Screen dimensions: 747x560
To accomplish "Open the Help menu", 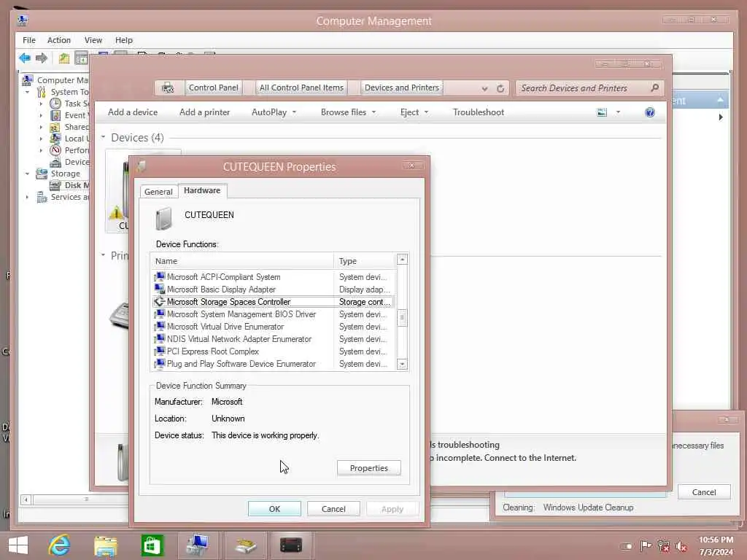I will [x=124, y=40].
